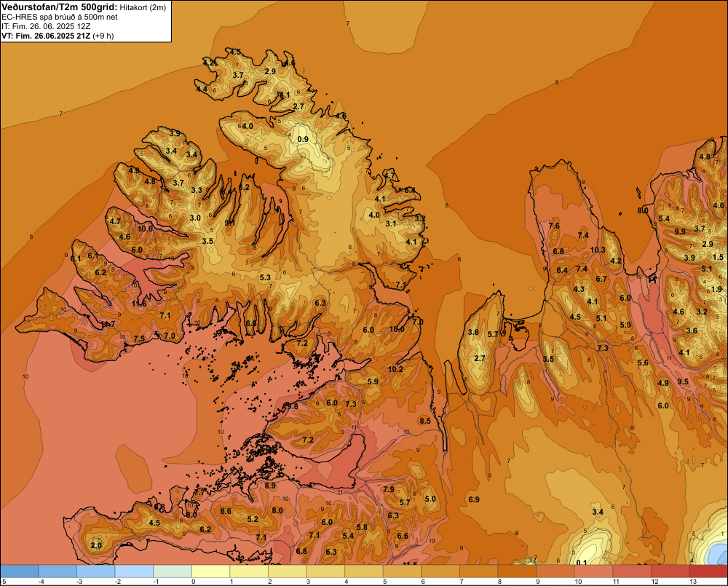This screenshot has width=728, height=586.
Task: Click the 2.0 temperature label
Action: 96,545
